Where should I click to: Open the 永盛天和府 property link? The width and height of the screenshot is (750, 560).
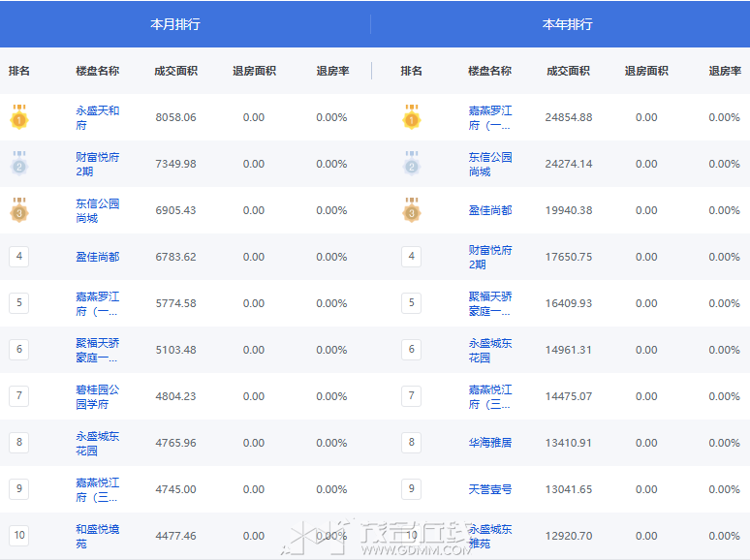coord(97,118)
